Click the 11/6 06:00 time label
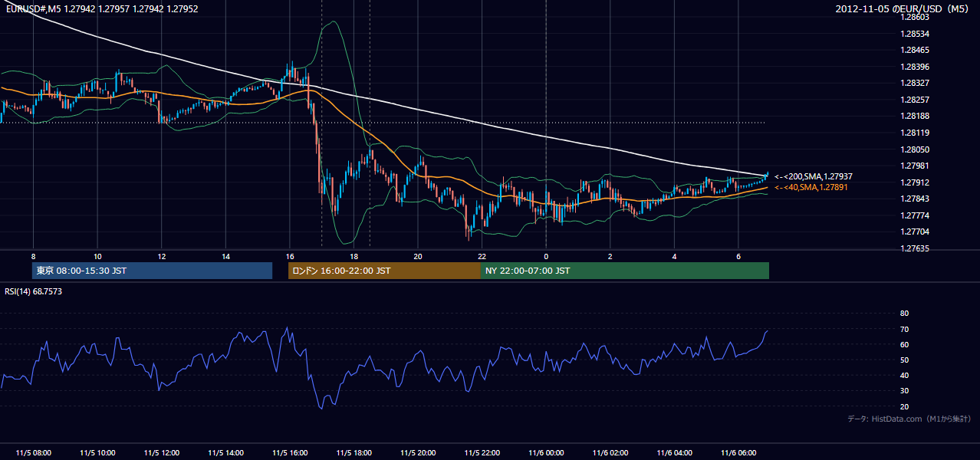Screen dimensions: 980x460 coord(738,453)
